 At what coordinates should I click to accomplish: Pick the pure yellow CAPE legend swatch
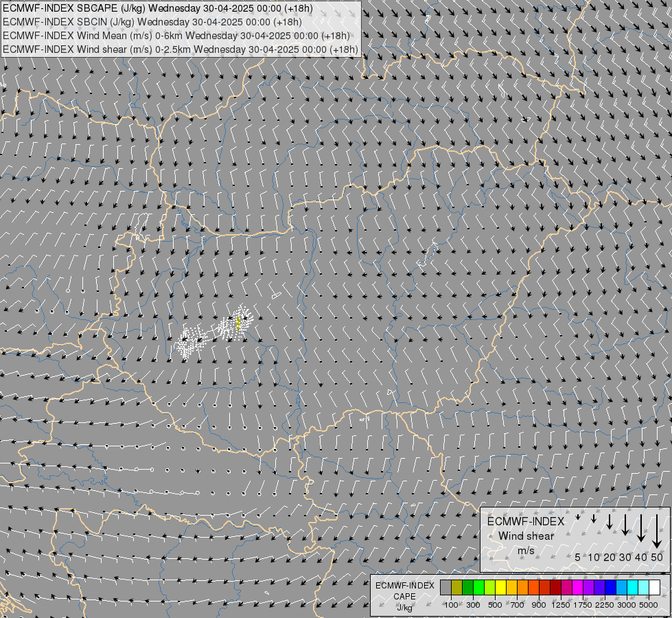(500, 587)
